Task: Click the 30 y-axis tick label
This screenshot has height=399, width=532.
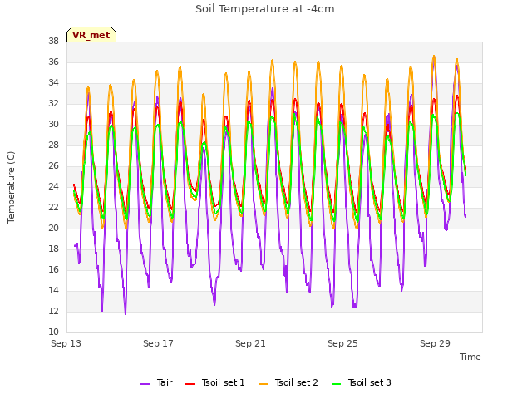Action: pos(53,125)
